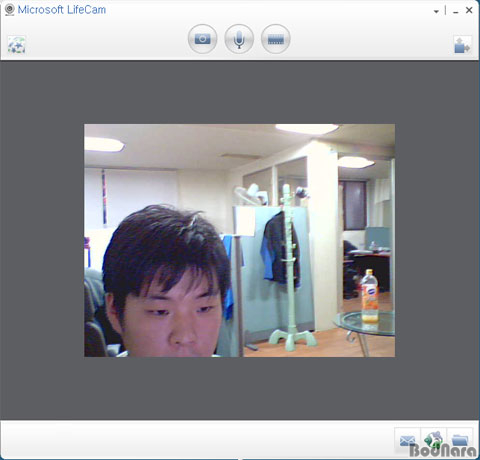Image resolution: width=480 pixels, height=460 pixels.
Task: Click the LifeCam webcam logo icon
Action: tap(10, 10)
